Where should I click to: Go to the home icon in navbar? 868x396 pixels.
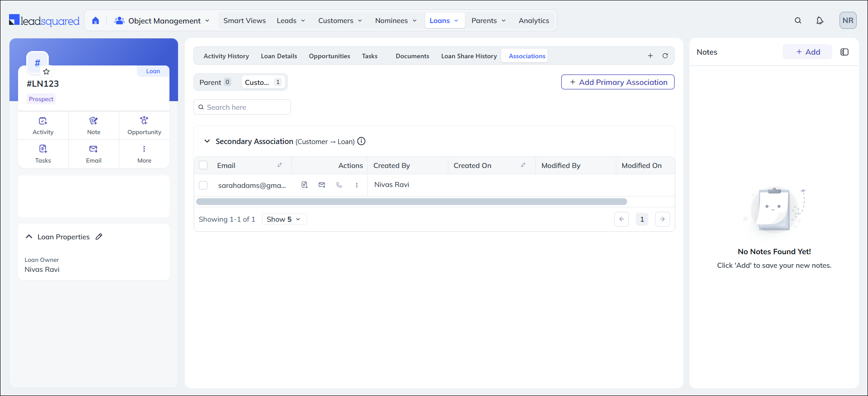[x=95, y=21]
